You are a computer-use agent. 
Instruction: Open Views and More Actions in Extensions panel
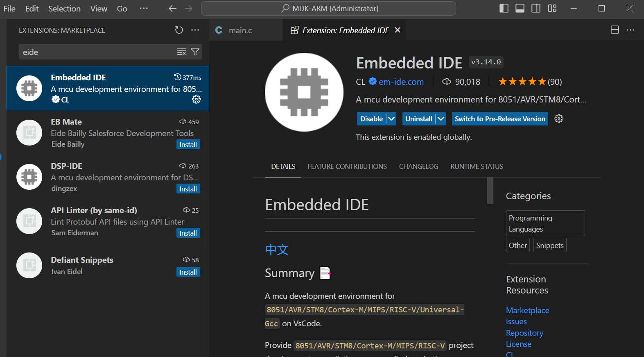pyautogui.click(x=195, y=30)
